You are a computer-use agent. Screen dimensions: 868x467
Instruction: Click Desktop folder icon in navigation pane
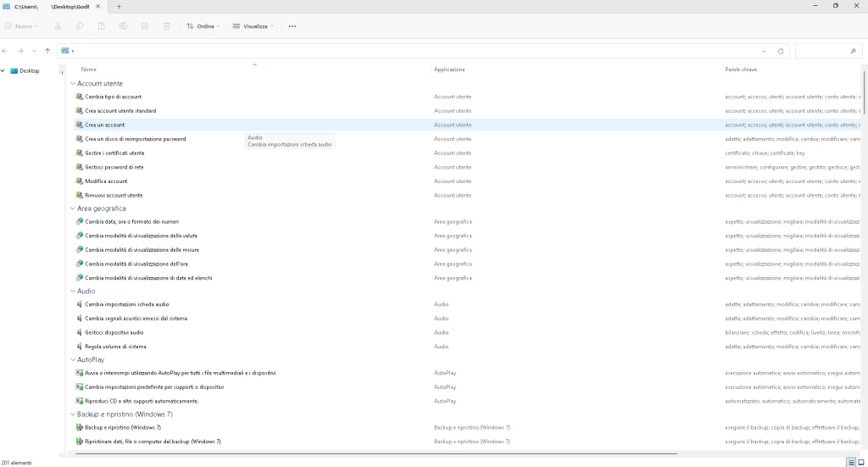14,71
